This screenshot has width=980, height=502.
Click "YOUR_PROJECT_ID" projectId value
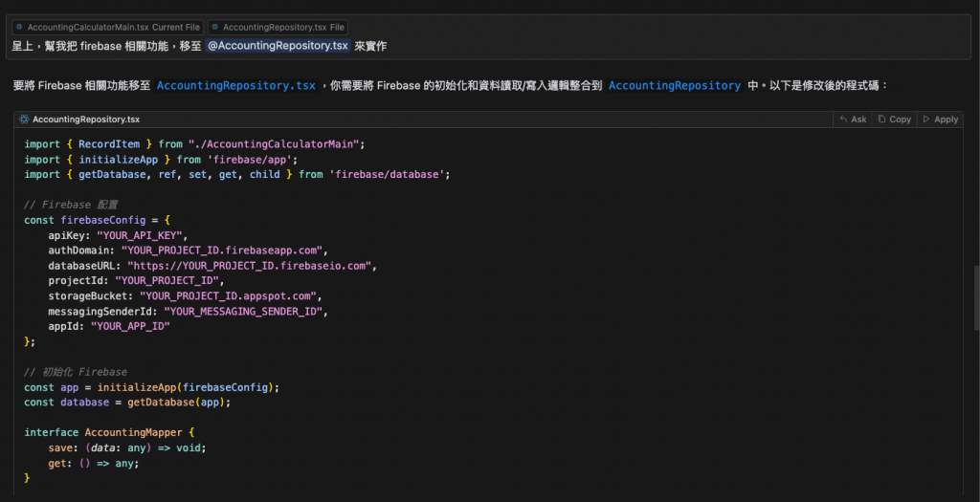point(167,280)
